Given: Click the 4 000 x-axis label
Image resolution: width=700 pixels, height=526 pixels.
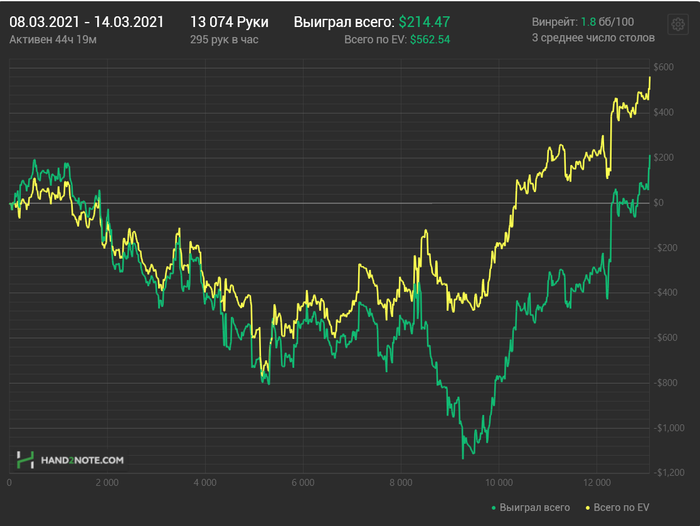Looking at the screenshot, I should [205, 483].
